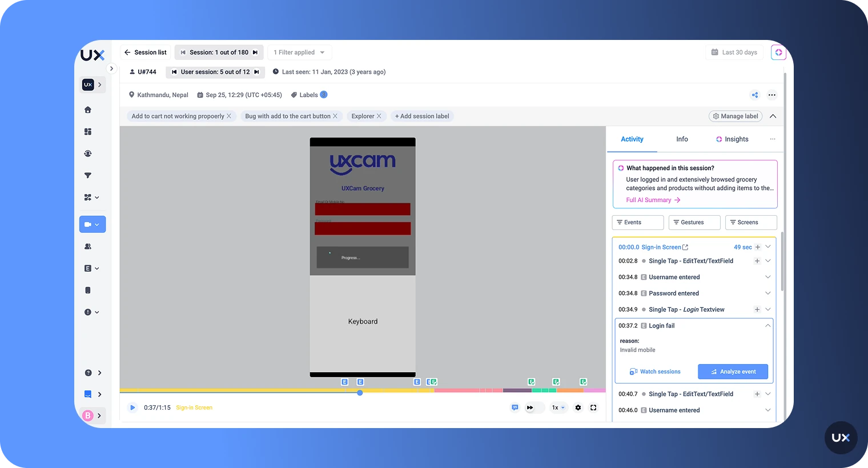Viewport: 868px width, 468px height.
Task: Open the '1 Filter applied' dropdown
Action: tap(299, 53)
